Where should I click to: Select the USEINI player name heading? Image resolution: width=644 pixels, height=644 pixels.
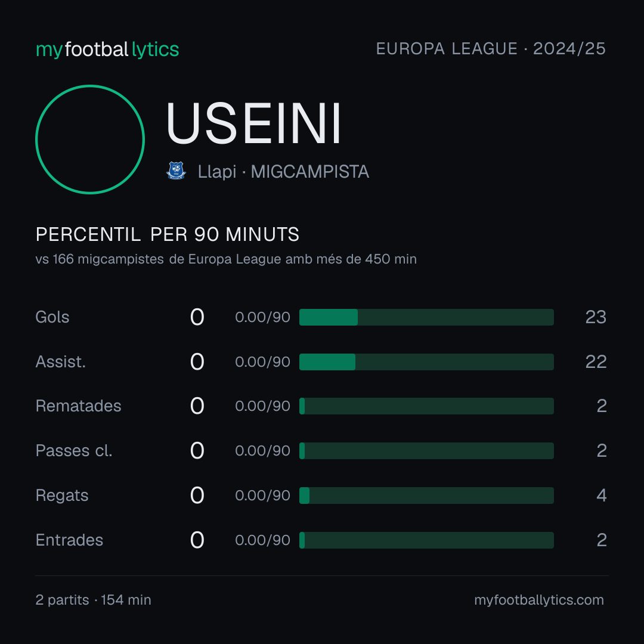pos(253,123)
